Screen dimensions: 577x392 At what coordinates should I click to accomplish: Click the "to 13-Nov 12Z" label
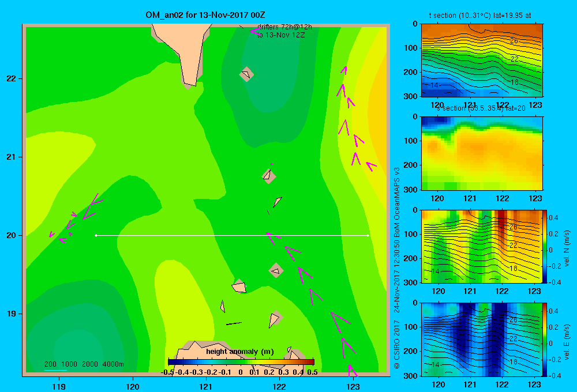tap(281, 35)
